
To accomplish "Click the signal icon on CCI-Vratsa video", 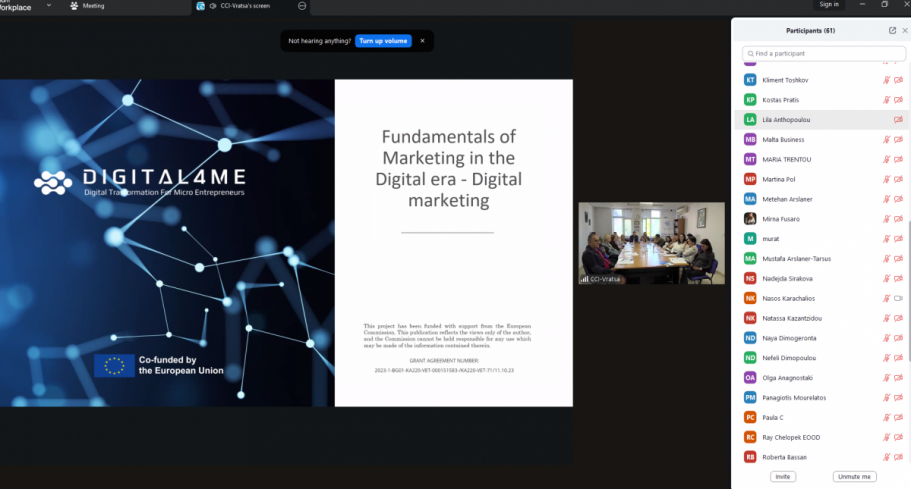I will click(585, 279).
